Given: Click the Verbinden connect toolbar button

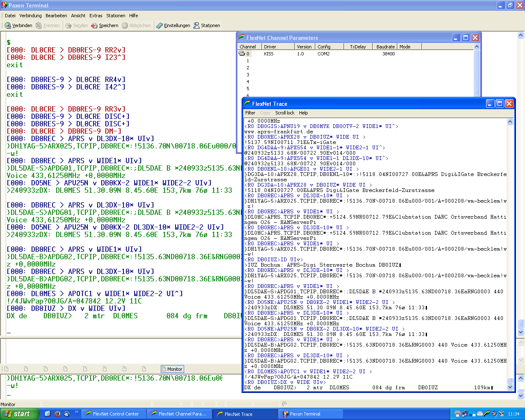Looking at the screenshot, I should point(18,25).
